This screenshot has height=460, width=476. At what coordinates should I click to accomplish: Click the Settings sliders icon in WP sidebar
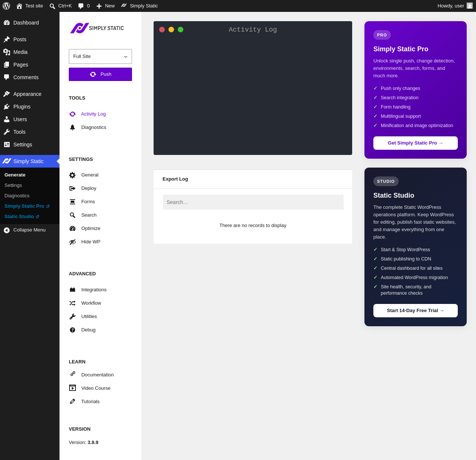click(x=7, y=145)
